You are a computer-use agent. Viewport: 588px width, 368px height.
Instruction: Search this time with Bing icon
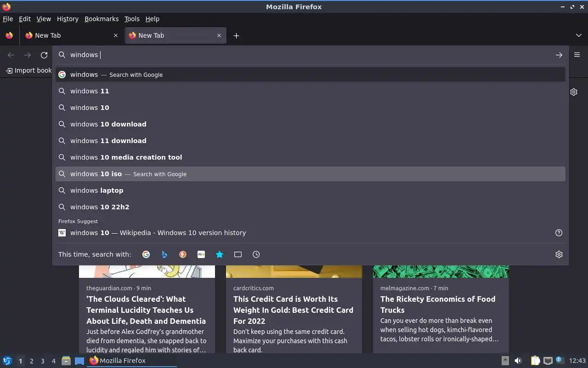pyautogui.click(x=164, y=254)
